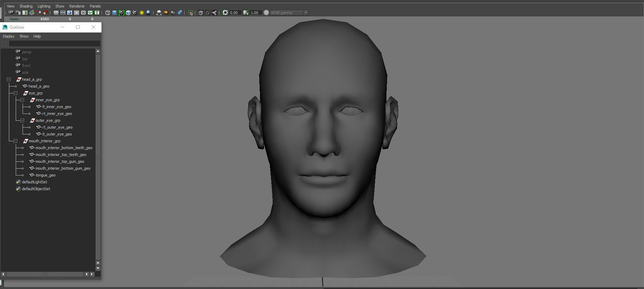
Task: Open the sRGB gamma dropdown
Action: click(x=289, y=13)
